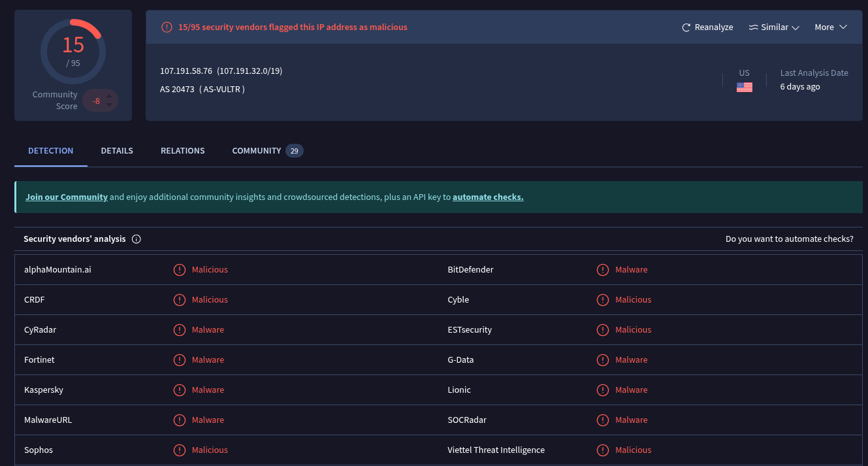Click the Join our Community link
The height and width of the screenshot is (466, 868).
(67, 197)
